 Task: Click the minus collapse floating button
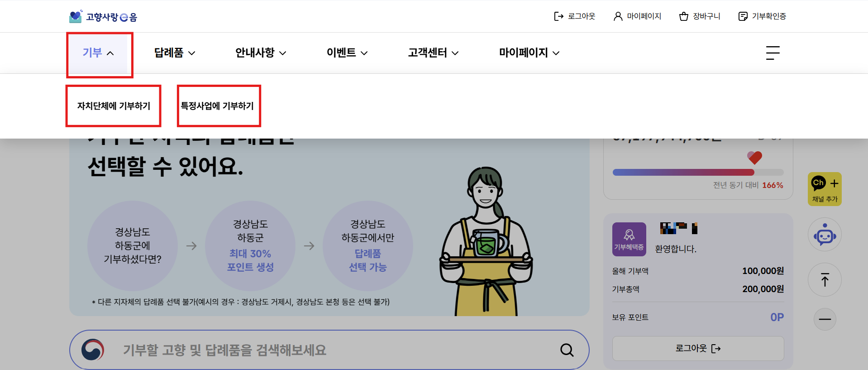[825, 319]
